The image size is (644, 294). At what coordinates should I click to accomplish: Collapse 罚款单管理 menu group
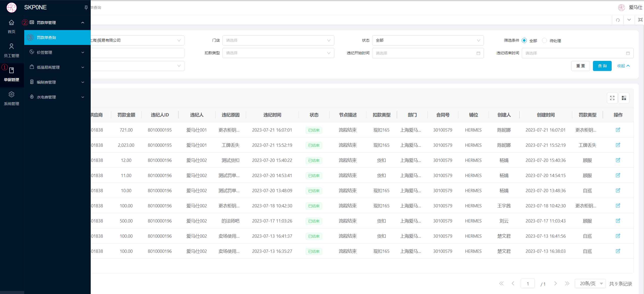click(x=57, y=22)
